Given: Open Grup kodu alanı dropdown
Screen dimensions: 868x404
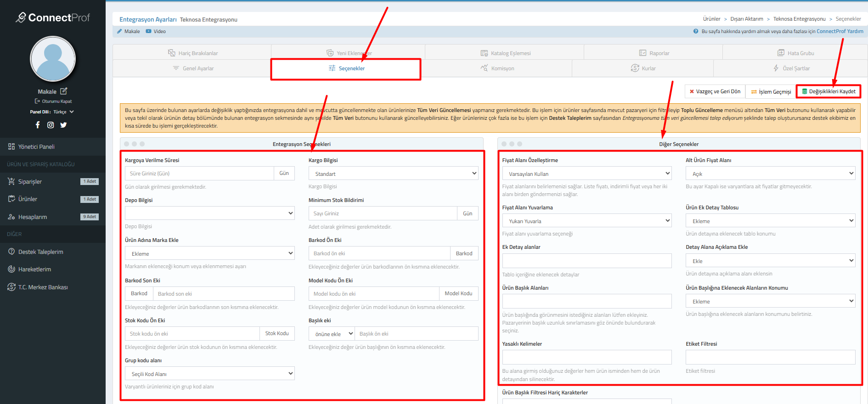Looking at the screenshot, I should [209, 374].
